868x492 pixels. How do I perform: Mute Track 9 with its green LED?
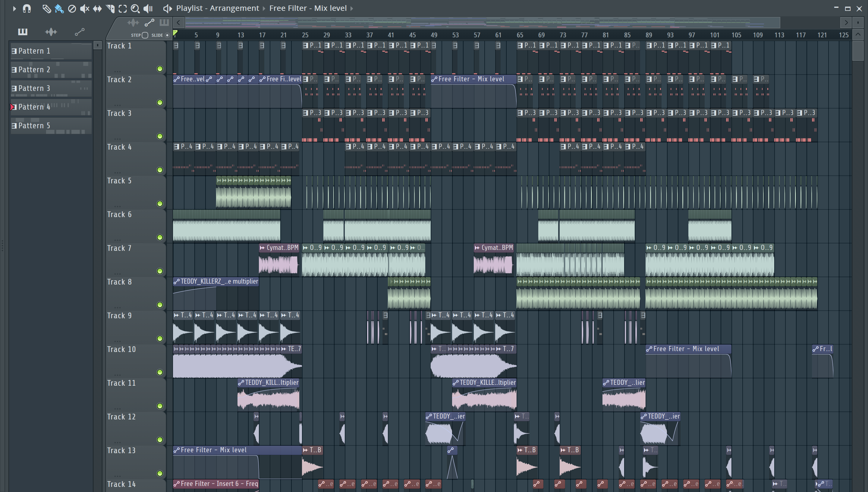click(x=160, y=338)
